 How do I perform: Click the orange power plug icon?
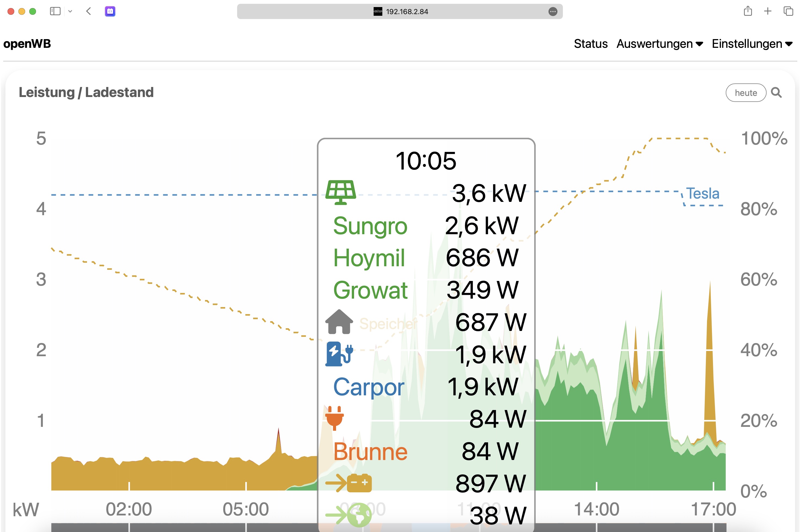[x=334, y=418]
